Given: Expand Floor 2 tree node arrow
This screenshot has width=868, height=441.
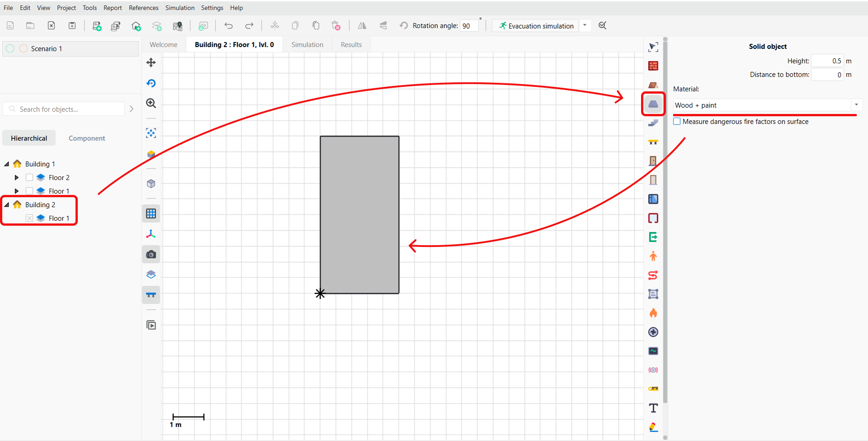Looking at the screenshot, I should (17, 177).
